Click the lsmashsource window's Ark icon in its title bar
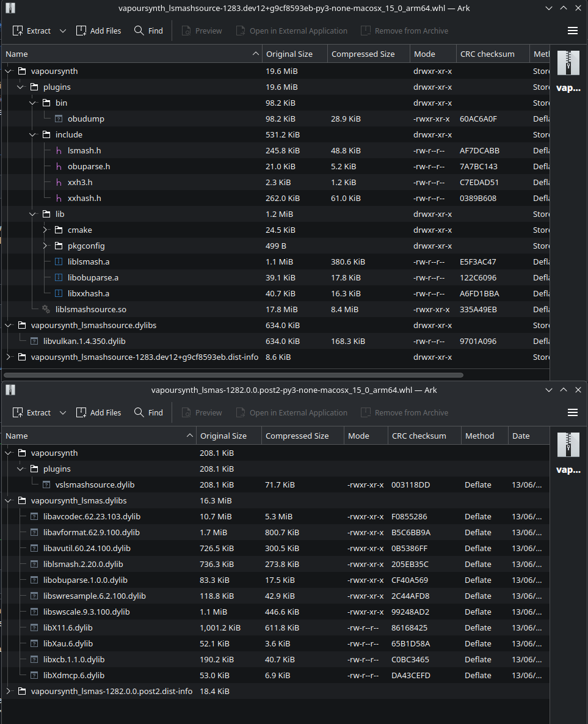Image resolution: width=588 pixels, height=724 pixels. [x=10, y=8]
